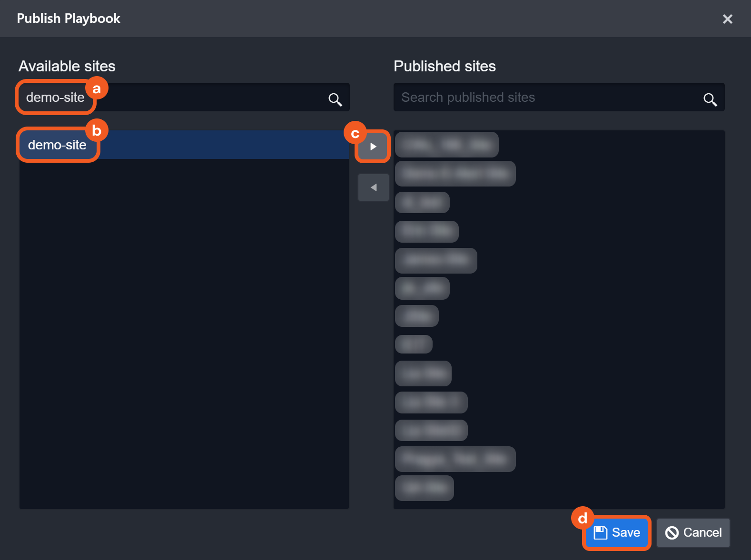Screen dimensions: 751x560
Task: Click the orange 'b' annotation badge
Action: (x=97, y=130)
